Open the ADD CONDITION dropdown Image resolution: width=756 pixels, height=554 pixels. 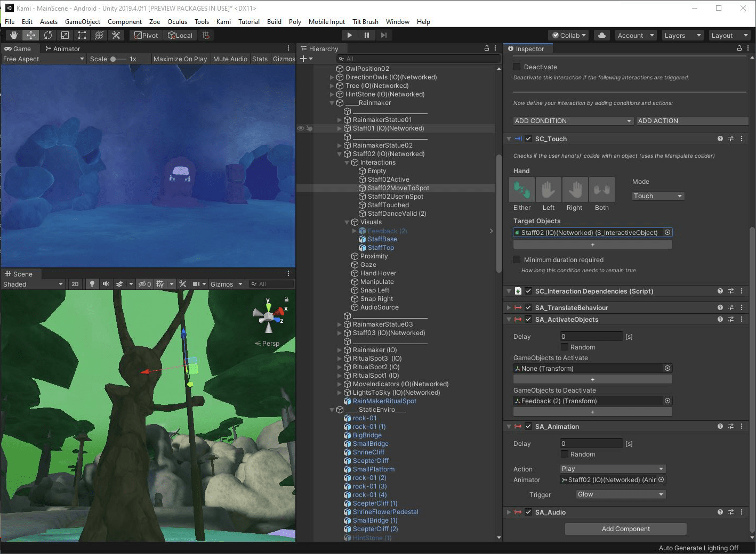(x=573, y=121)
